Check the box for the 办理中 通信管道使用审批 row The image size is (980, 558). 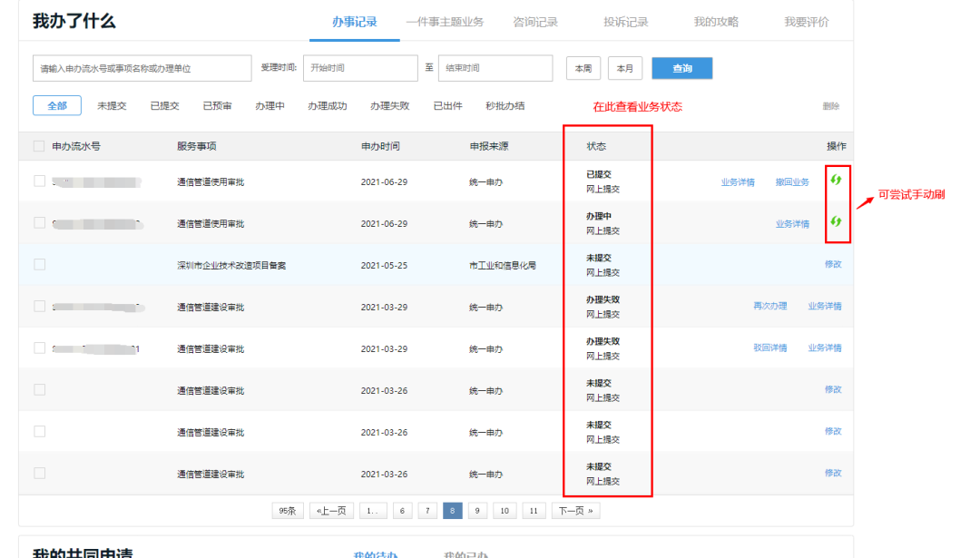[39, 223]
